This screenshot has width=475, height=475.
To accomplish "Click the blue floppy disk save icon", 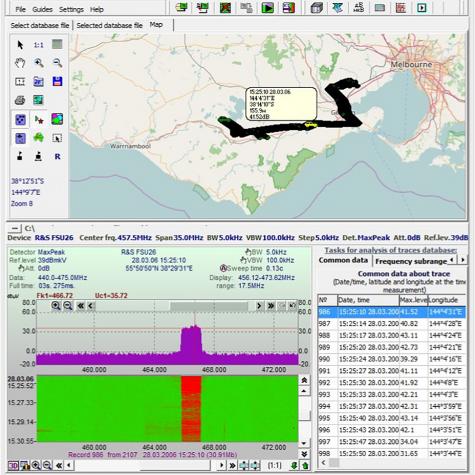I will pos(57,81).
